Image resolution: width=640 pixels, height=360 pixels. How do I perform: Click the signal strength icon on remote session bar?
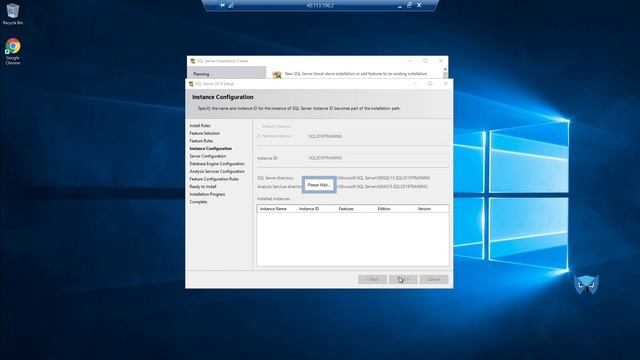pyautogui.click(x=231, y=5)
